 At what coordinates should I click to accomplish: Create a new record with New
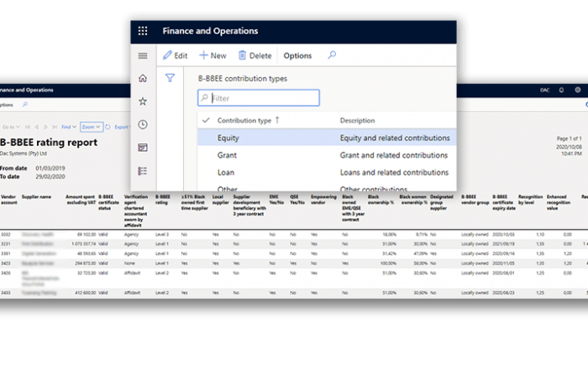(x=213, y=55)
